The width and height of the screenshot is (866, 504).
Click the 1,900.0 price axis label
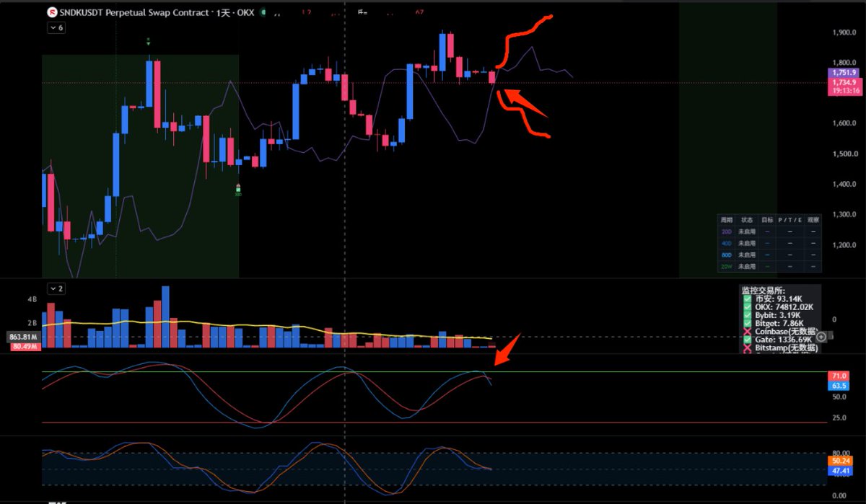point(844,33)
